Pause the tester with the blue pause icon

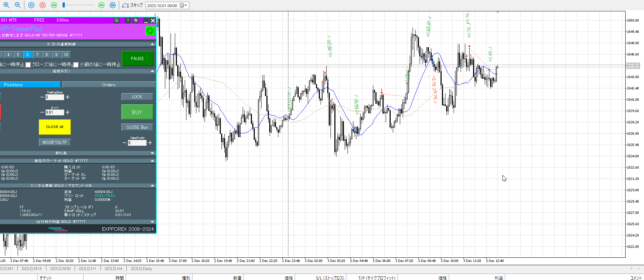point(31,5)
